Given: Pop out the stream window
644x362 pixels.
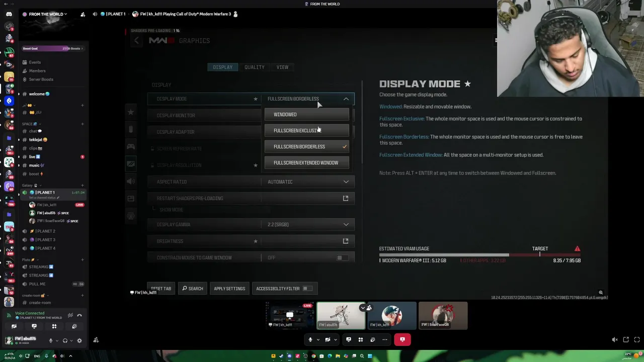Looking at the screenshot, I should tap(626, 340).
